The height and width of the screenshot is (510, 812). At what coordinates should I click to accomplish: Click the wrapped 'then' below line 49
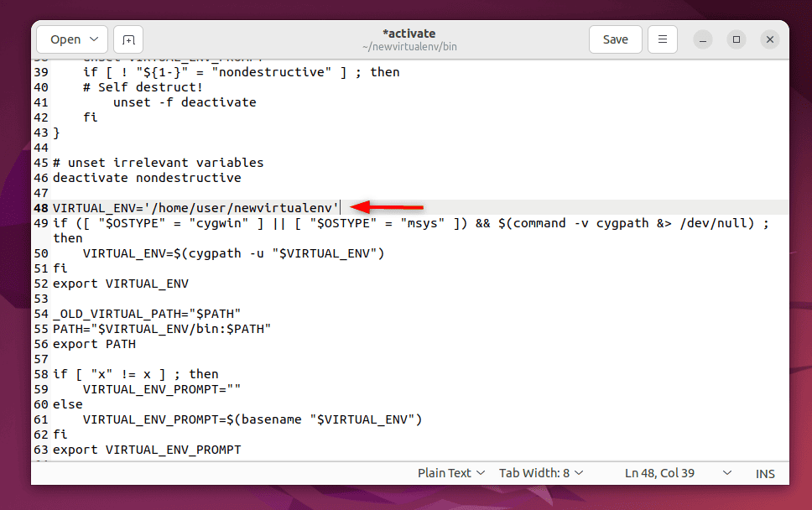pos(68,239)
